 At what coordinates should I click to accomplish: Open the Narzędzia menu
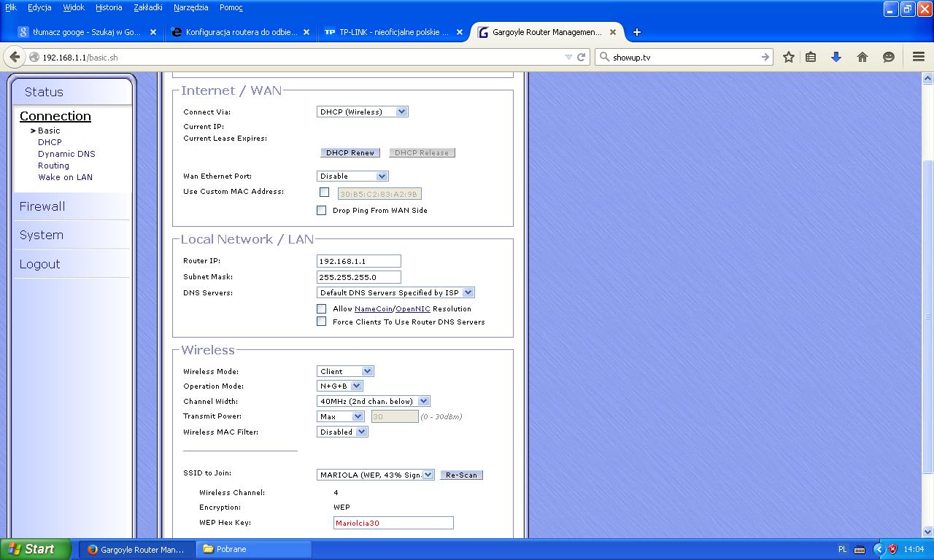[191, 7]
